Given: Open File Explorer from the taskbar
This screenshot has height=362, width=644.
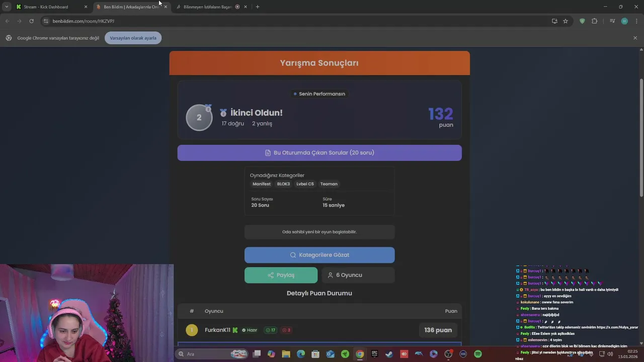Looking at the screenshot, I should [286, 354].
